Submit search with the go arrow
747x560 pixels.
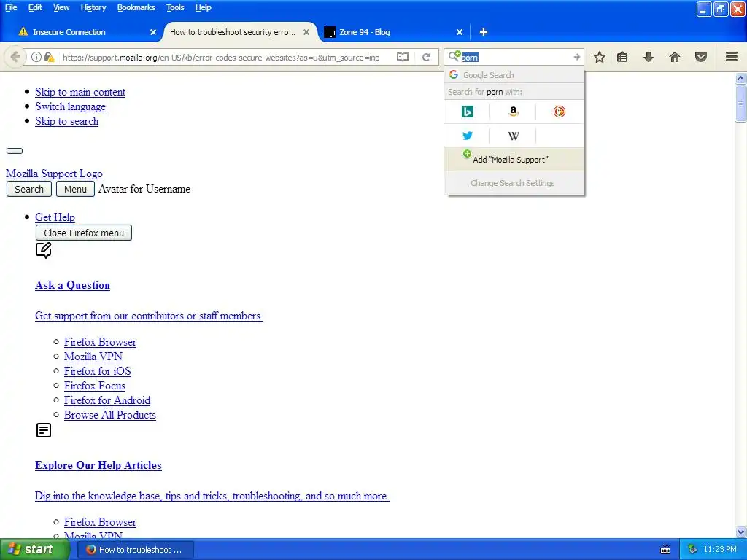[576, 57]
